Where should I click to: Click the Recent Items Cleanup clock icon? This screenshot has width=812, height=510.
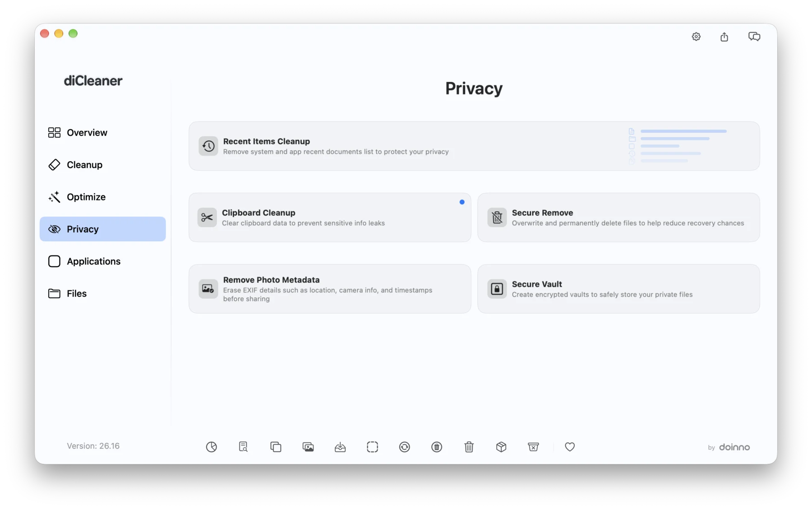pyautogui.click(x=208, y=146)
